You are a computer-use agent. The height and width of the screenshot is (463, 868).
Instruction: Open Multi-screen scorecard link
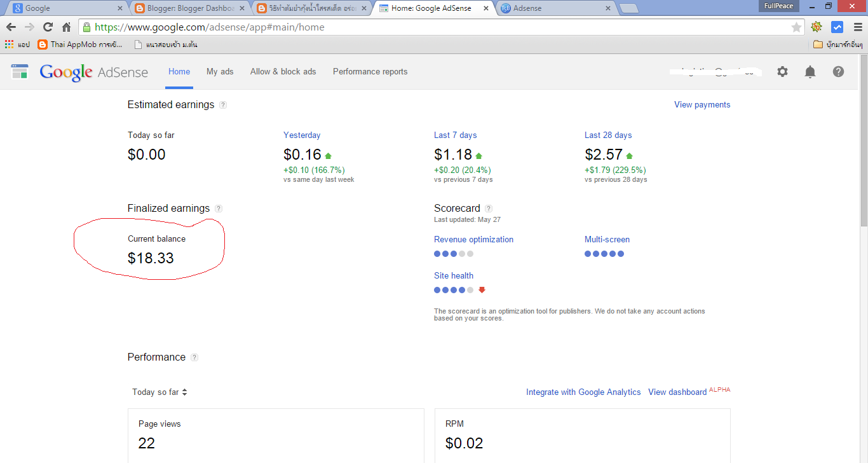(607, 240)
